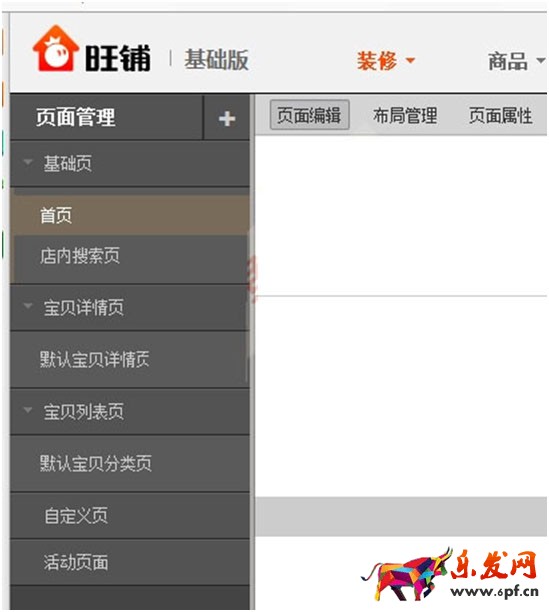Add a new page with plus icon
Screen dimensions: 549x612
coord(227,119)
